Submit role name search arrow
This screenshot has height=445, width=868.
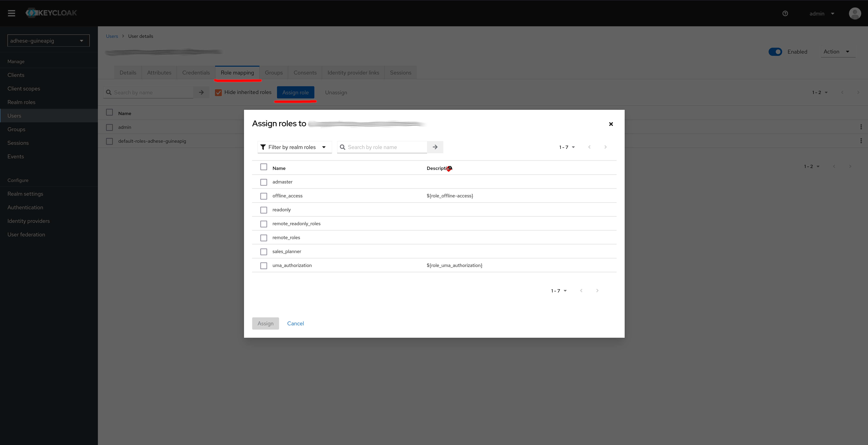435,147
